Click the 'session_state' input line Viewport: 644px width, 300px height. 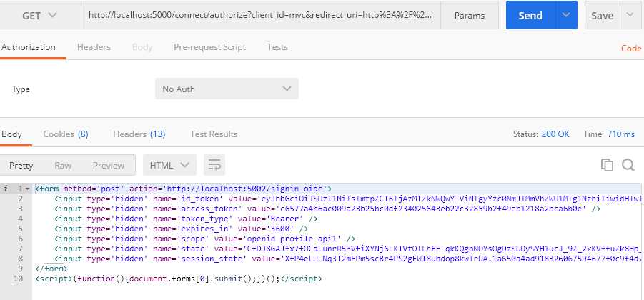tap(349, 259)
